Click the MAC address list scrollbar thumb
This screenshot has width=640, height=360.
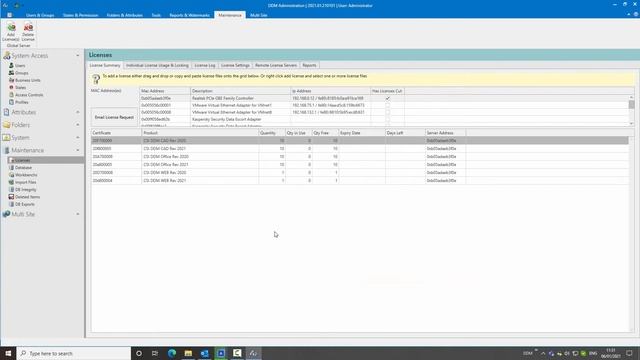(x=631, y=104)
